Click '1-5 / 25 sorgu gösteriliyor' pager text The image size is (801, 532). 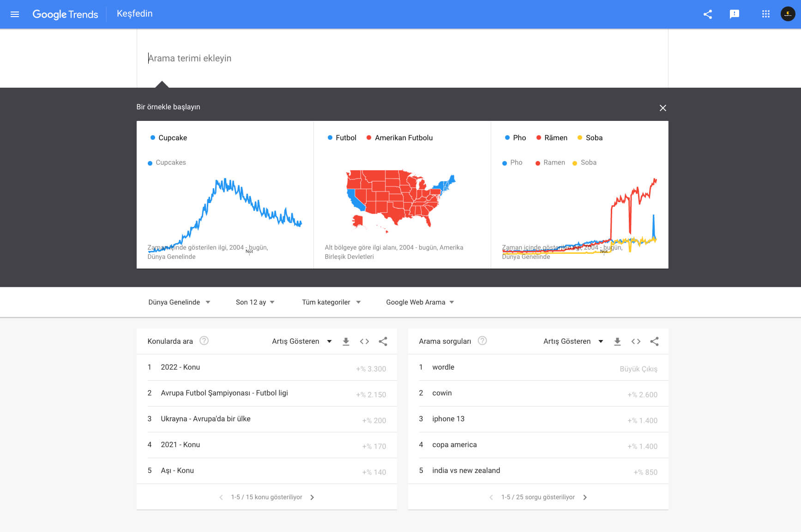pos(538,497)
